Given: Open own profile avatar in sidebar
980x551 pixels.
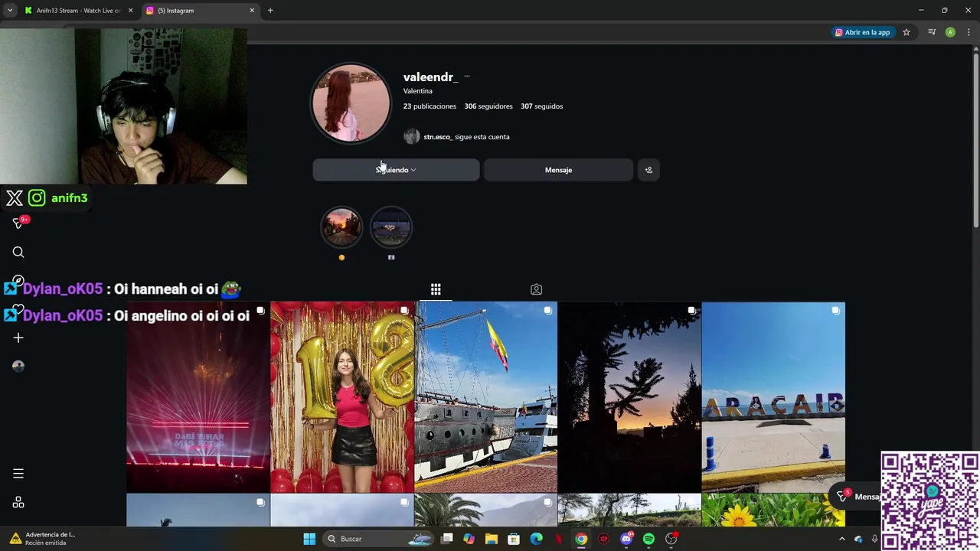Looking at the screenshot, I should coord(18,366).
